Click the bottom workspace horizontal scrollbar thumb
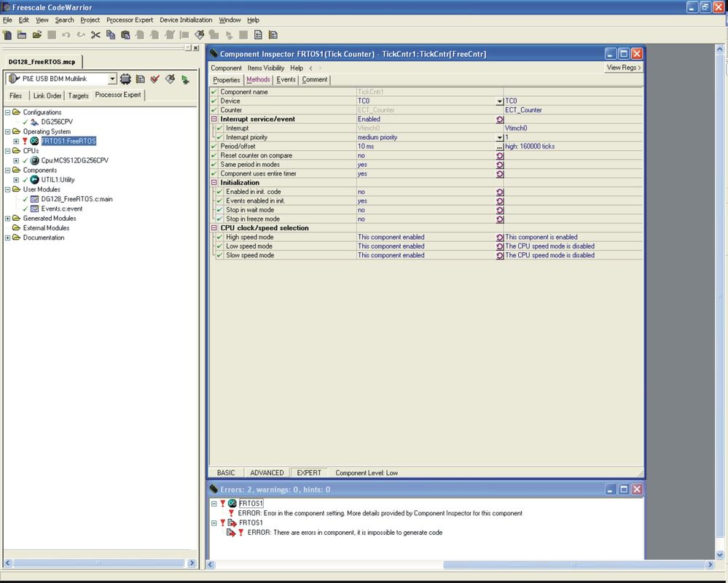This screenshot has width=728, height=583. point(574,565)
